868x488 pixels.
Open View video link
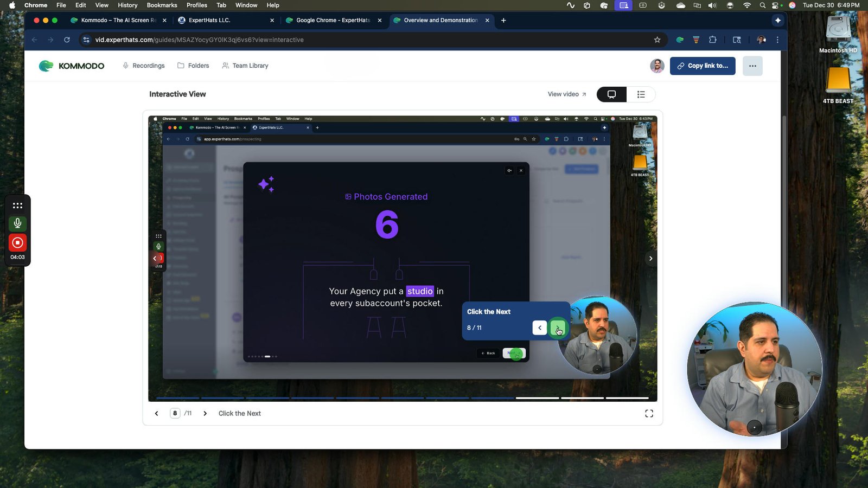tap(567, 94)
